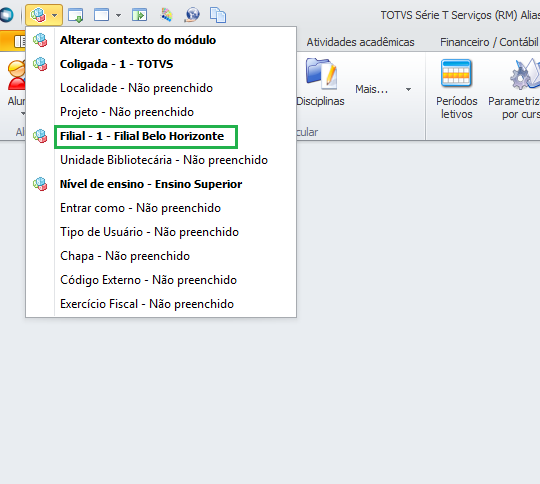
Task: Click the module context icon in toolbar
Action: coord(38,15)
